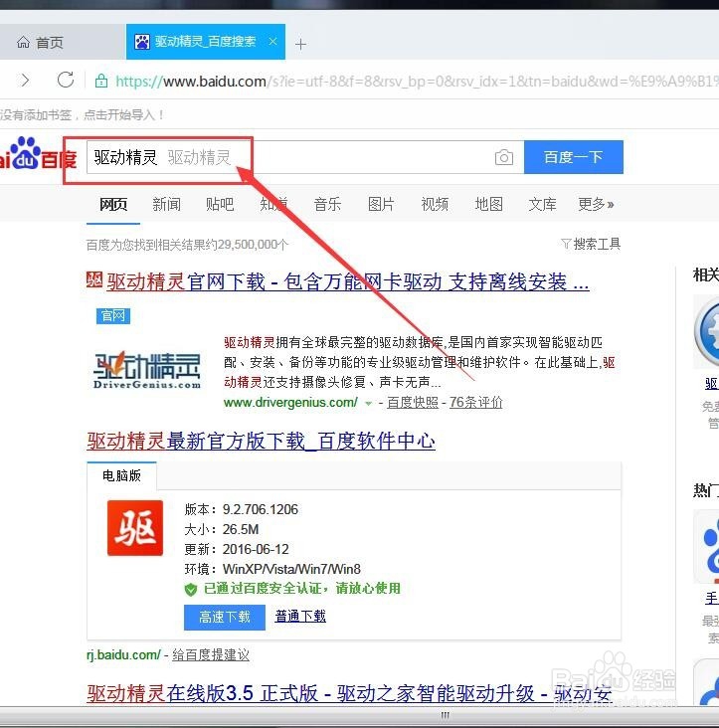Click 已通过百度安全认证 text
719x728 pixels.
tap(302, 589)
